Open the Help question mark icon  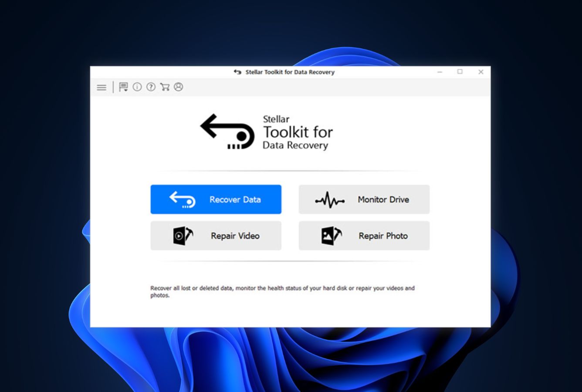point(151,87)
